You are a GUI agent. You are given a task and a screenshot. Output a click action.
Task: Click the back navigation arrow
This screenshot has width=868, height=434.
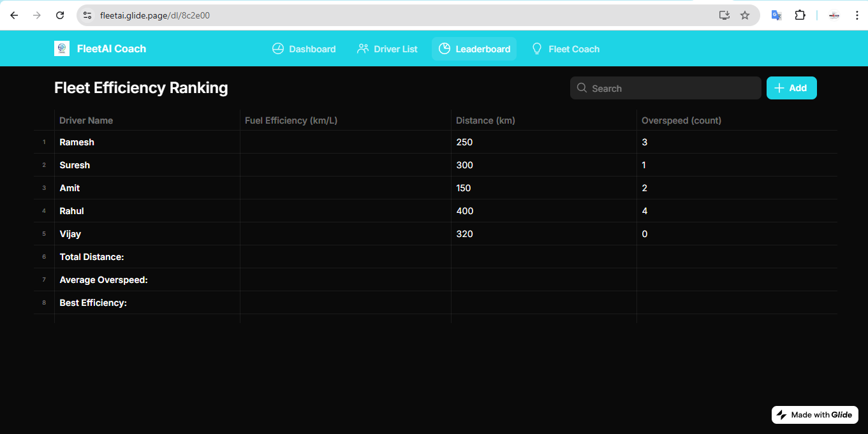(13, 15)
